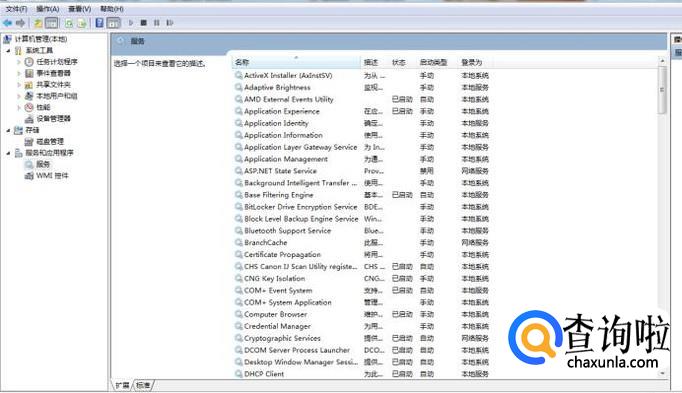Select the Bluetooth Support Service row
The image size is (682, 393).
pos(362,230)
